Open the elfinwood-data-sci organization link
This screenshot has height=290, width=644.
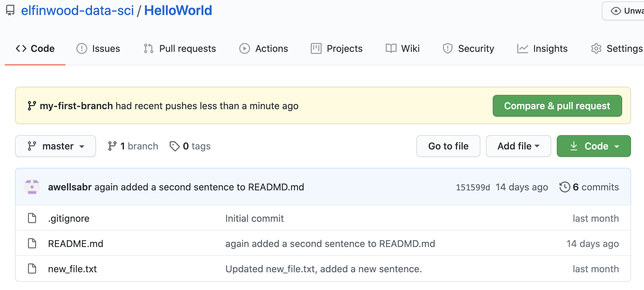77,11
